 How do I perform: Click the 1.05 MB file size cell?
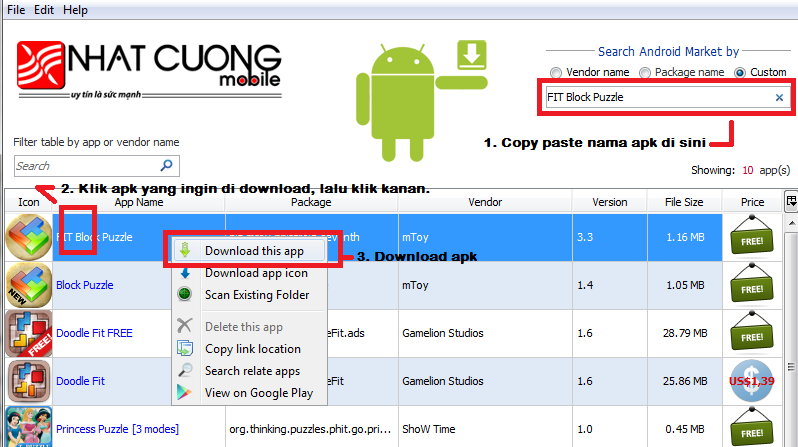point(685,285)
